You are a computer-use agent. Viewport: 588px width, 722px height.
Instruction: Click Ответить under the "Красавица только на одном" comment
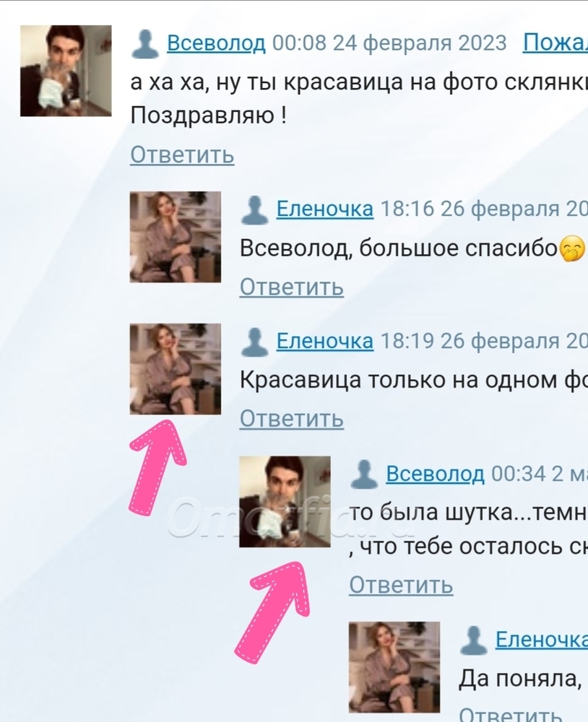coord(292,419)
